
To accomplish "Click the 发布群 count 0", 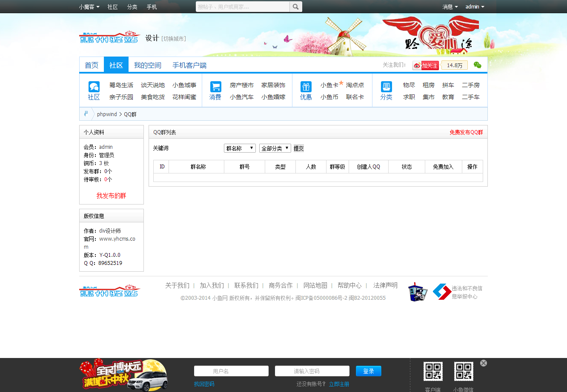I will point(106,171).
